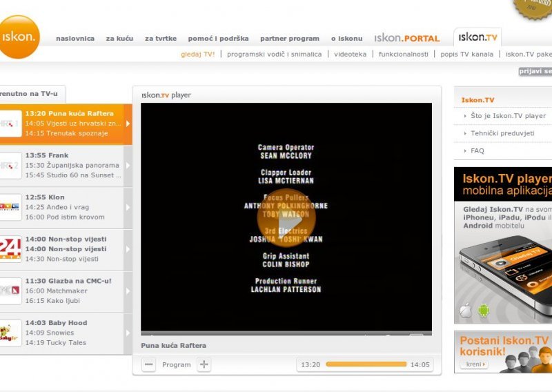Click the Iskon.TV player mobilna aplikacija banner

503,246
